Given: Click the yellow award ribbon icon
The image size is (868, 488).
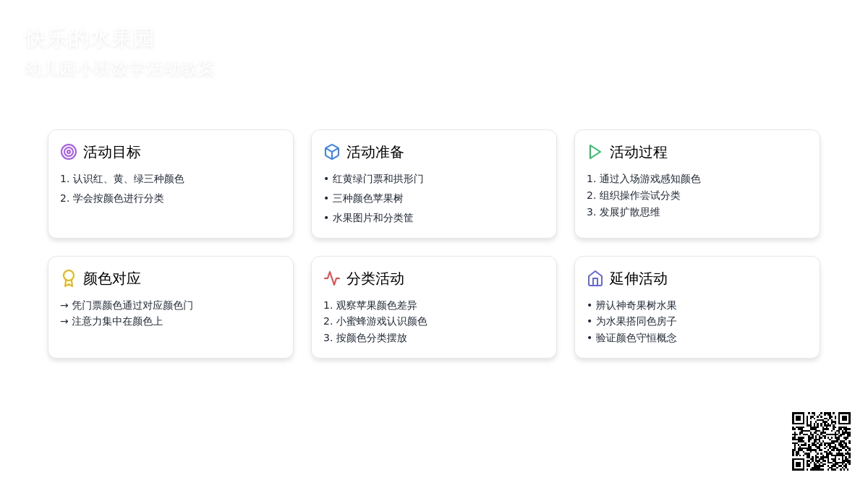Looking at the screenshot, I should pos(69,278).
